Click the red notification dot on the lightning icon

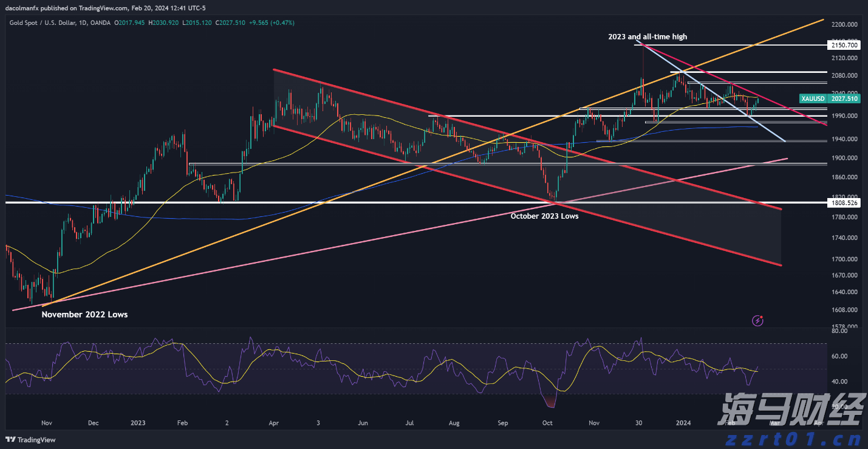click(761, 317)
